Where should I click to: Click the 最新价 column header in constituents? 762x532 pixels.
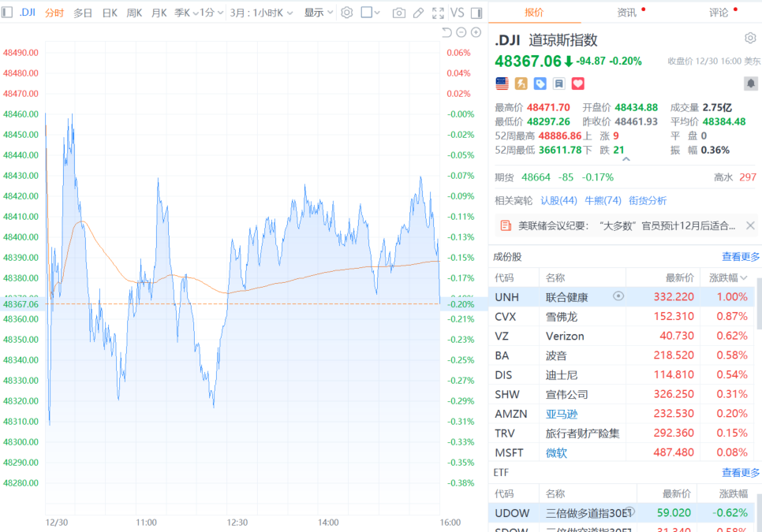click(x=679, y=277)
